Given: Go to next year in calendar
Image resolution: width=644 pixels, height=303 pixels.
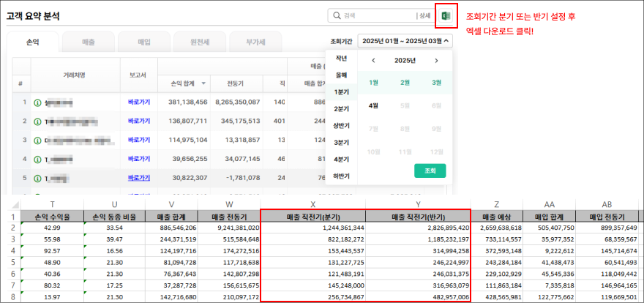Looking at the screenshot, I should 437,61.
